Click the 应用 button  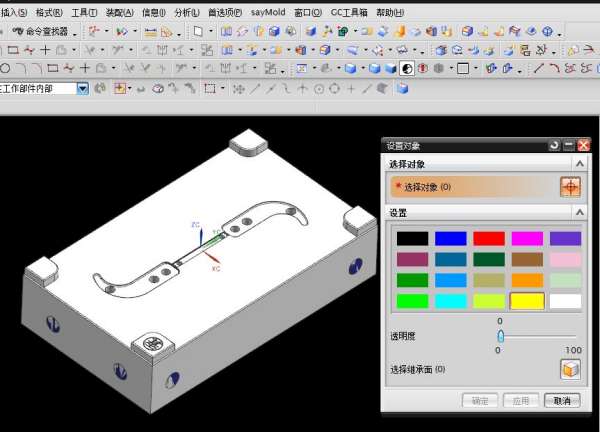pyautogui.click(x=519, y=400)
